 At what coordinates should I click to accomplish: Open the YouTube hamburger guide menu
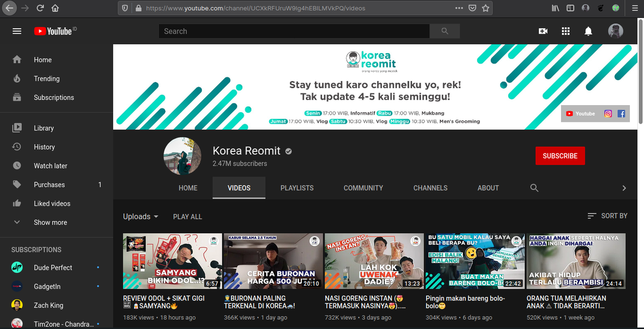(17, 31)
